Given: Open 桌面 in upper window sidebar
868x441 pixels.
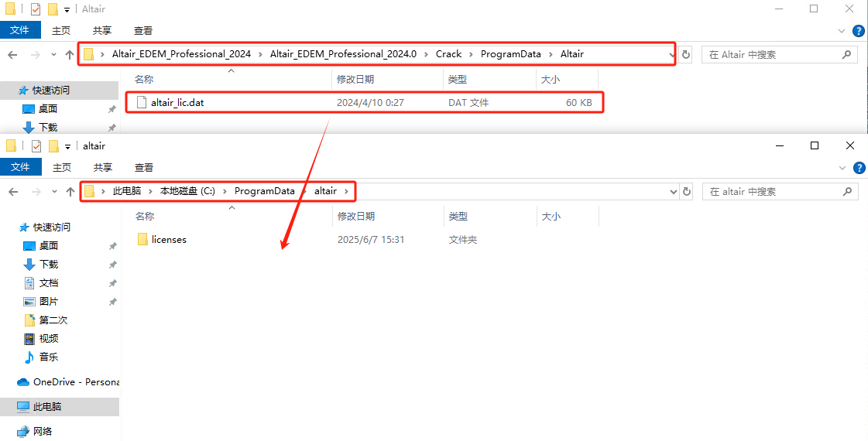Looking at the screenshot, I should [47, 109].
